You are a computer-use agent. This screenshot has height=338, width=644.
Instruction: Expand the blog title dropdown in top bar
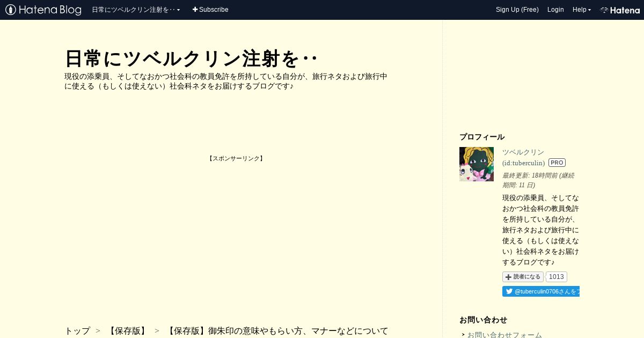[x=136, y=10]
